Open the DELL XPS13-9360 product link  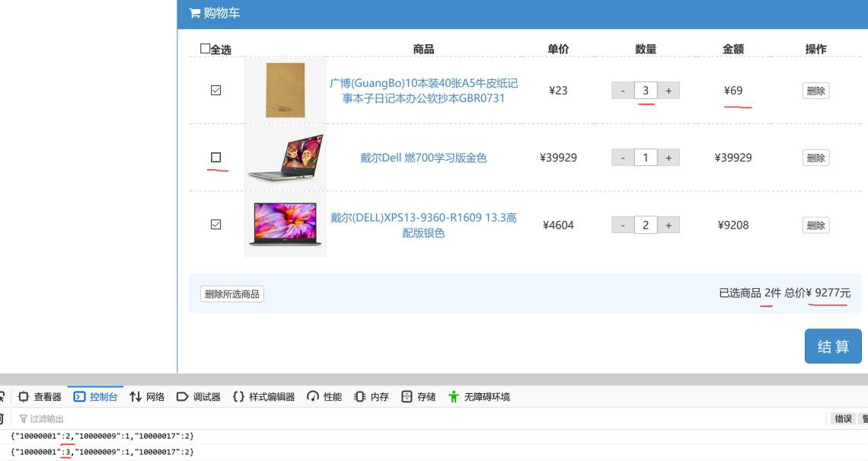point(423,225)
